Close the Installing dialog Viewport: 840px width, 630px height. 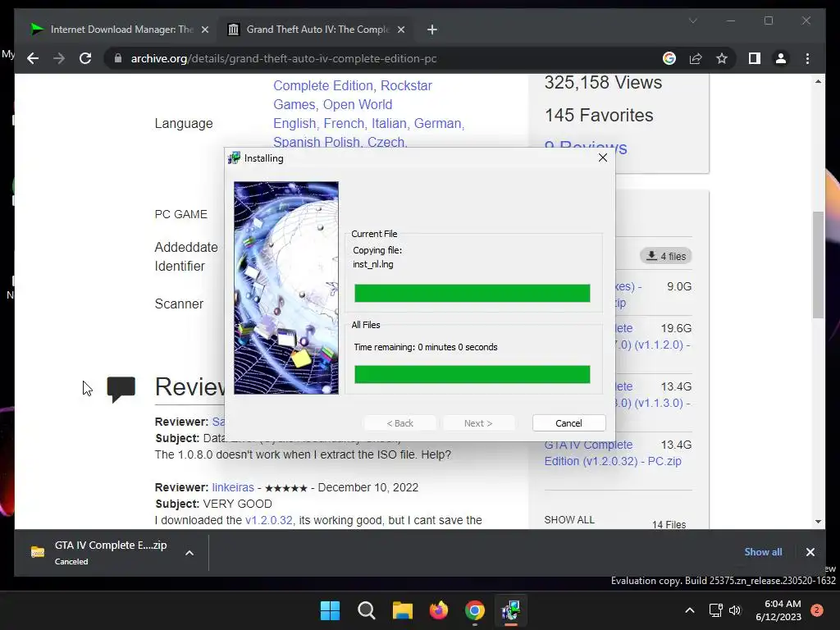pyautogui.click(x=603, y=157)
